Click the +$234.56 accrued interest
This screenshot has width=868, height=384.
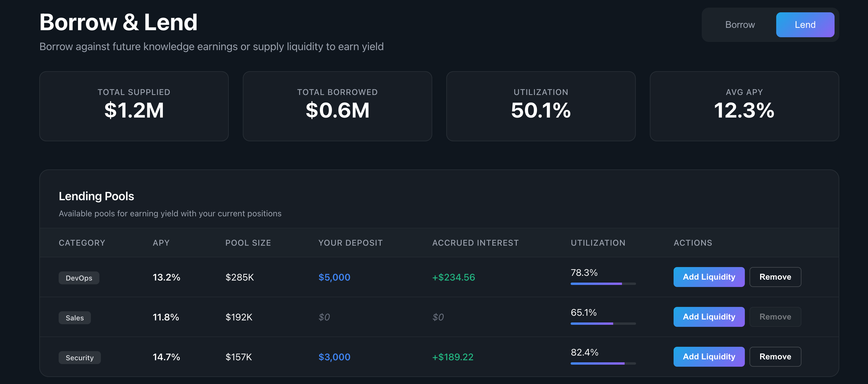tap(454, 277)
